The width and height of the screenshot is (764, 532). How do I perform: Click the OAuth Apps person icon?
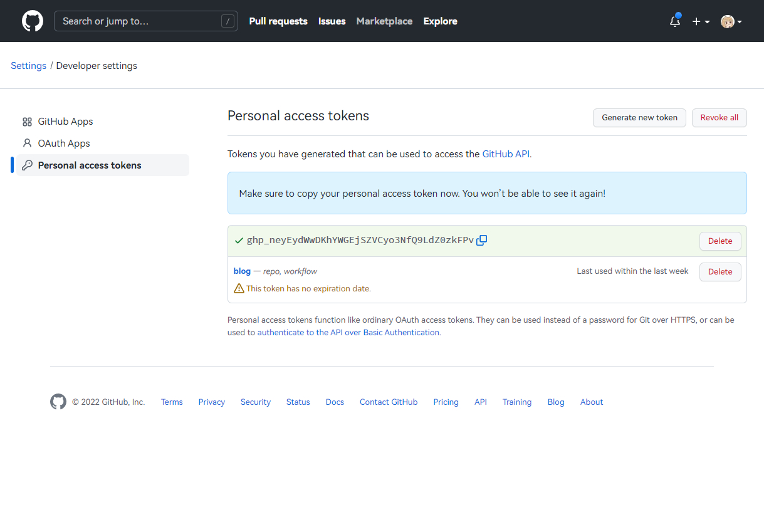27,143
